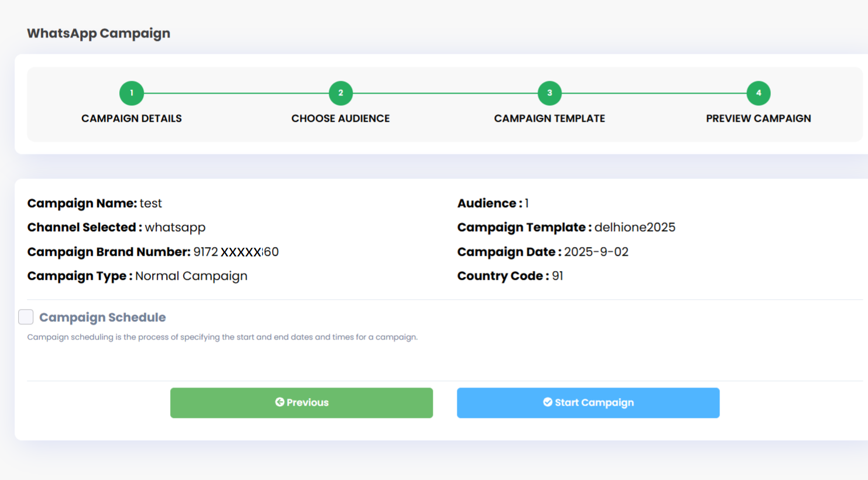Open the CHOOSE AUDIENCE step label
868x480 pixels.
pos(340,118)
